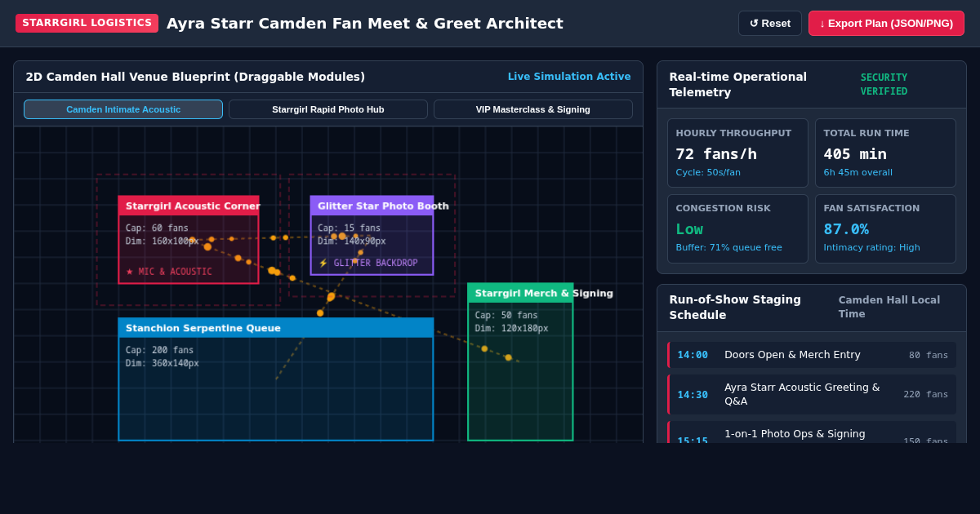Click the Live Simulation Active status
The image size is (980, 514).
[569, 77]
